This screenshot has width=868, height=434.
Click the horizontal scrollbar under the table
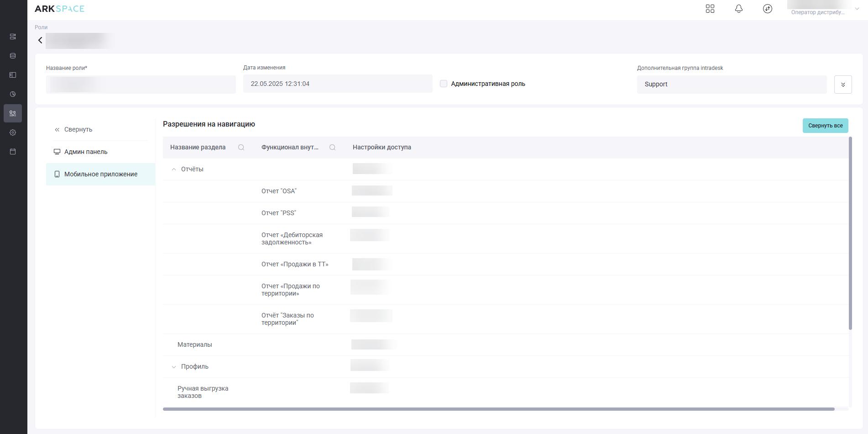(498, 409)
